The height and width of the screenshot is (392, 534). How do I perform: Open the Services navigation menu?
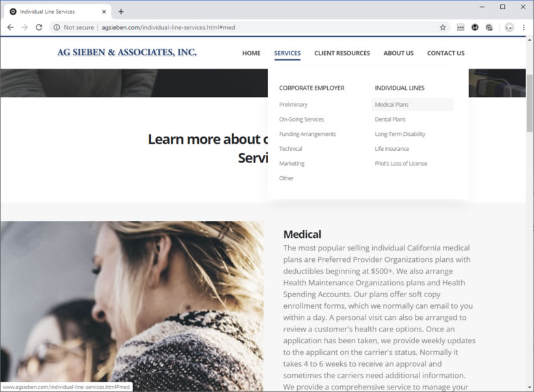pos(287,53)
